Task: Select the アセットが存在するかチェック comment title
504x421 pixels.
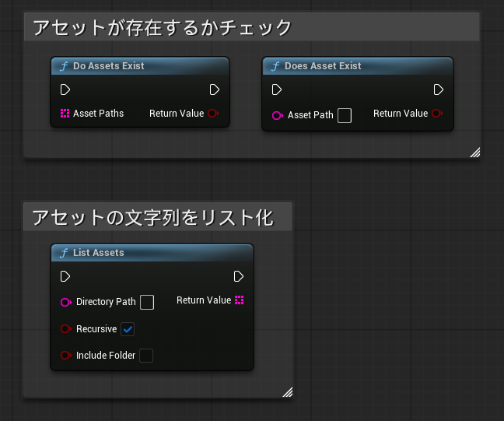Action: [x=163, y=28]
